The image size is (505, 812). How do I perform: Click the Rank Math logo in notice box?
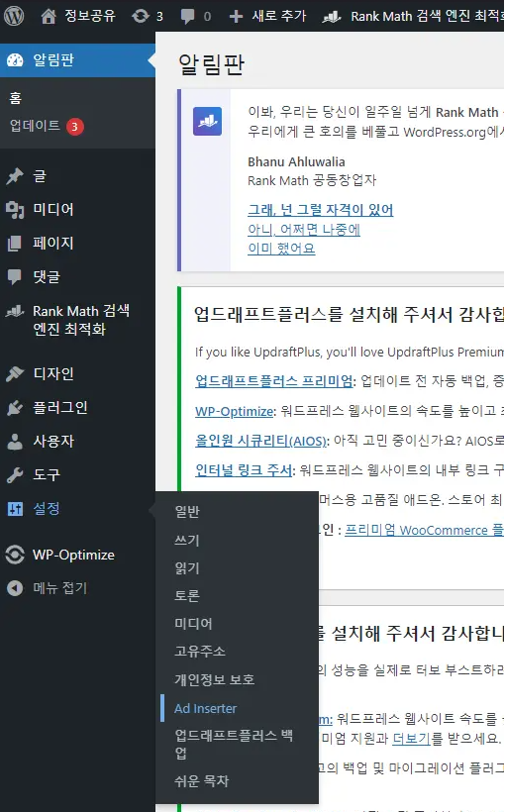click(207, 121)
